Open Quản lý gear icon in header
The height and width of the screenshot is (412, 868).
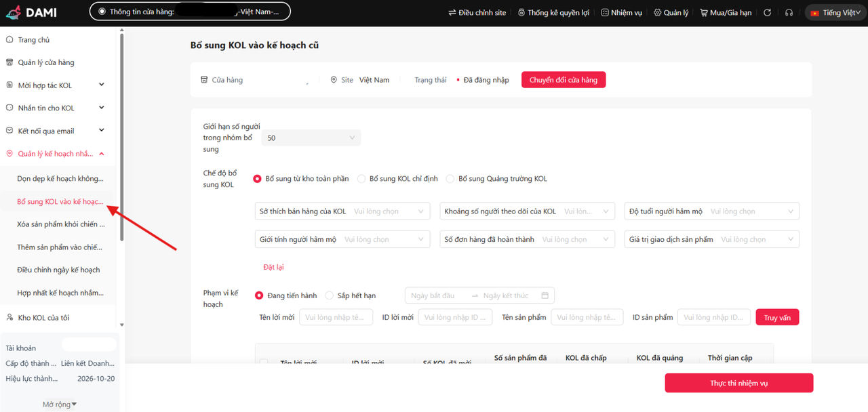[657, 13]
